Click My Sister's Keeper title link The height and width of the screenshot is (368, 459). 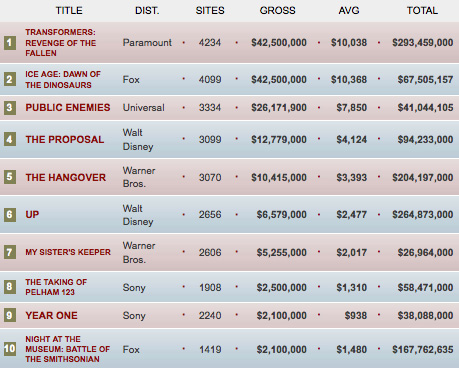tap(68, 252)
